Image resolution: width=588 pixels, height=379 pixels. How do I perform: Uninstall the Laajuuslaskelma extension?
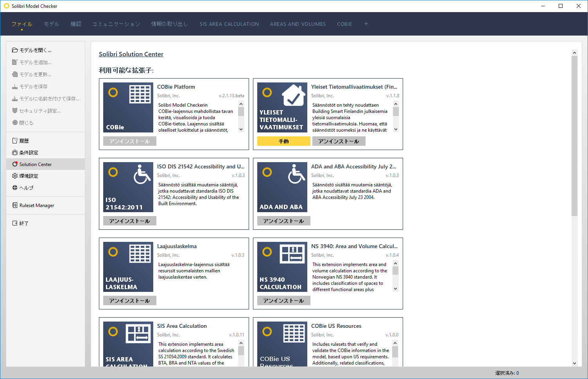coord(130,300)
